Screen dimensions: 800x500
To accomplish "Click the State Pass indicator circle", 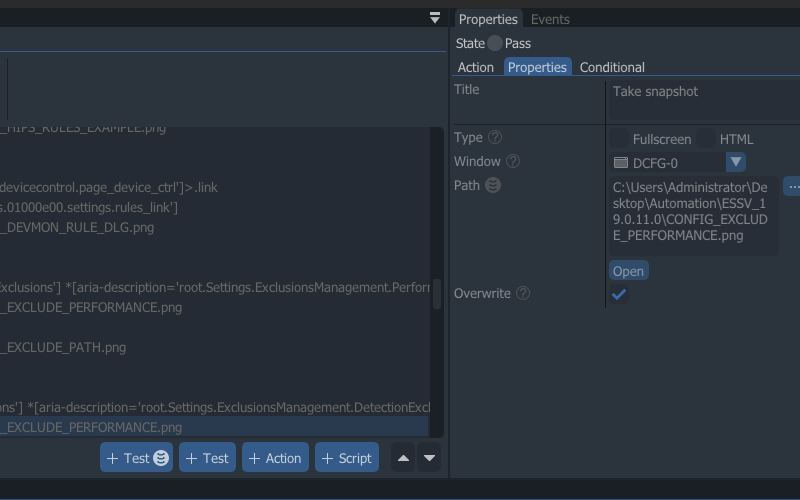I will pyautogui.click(x=495, y=44).
